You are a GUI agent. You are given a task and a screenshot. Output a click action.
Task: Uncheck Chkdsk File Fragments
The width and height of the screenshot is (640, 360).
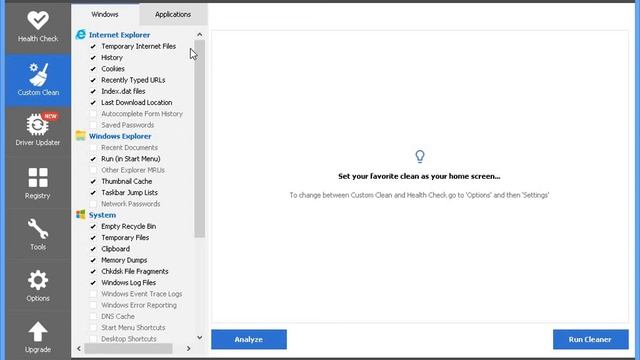click(x=93, y=271)
